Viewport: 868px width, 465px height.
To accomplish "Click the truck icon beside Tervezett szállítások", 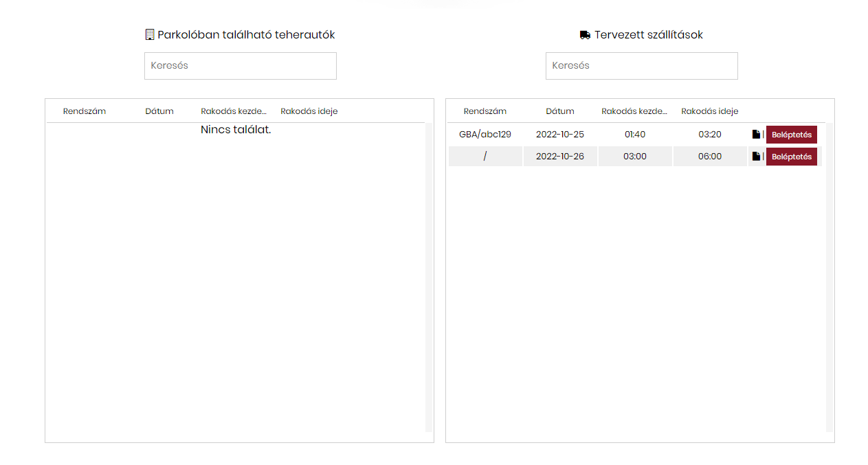I will (x=584, y=34).
